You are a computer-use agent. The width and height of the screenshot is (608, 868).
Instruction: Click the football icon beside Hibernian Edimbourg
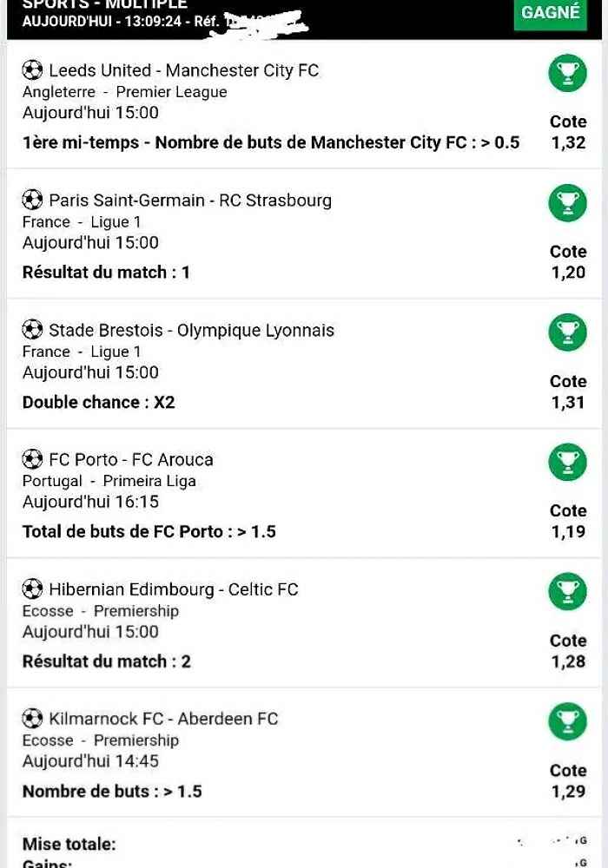(32, 589)
